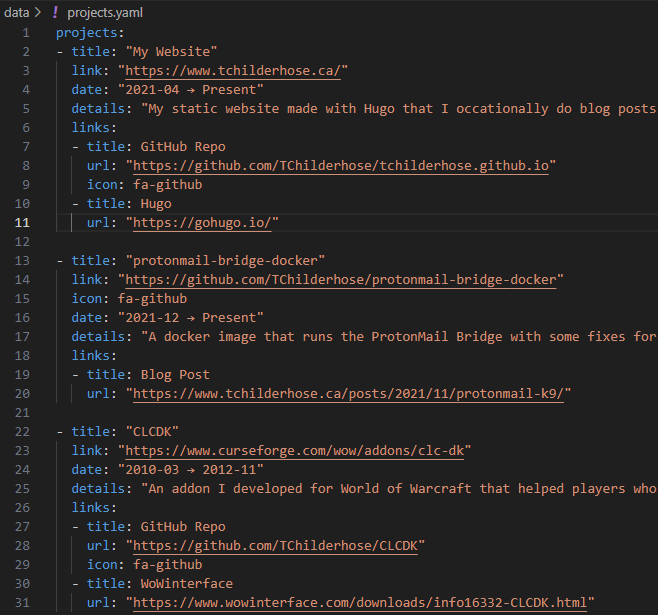Click 'GitHub Repo' title on line 27
This screenshot has height=615, width=658.
pos(183,527)
